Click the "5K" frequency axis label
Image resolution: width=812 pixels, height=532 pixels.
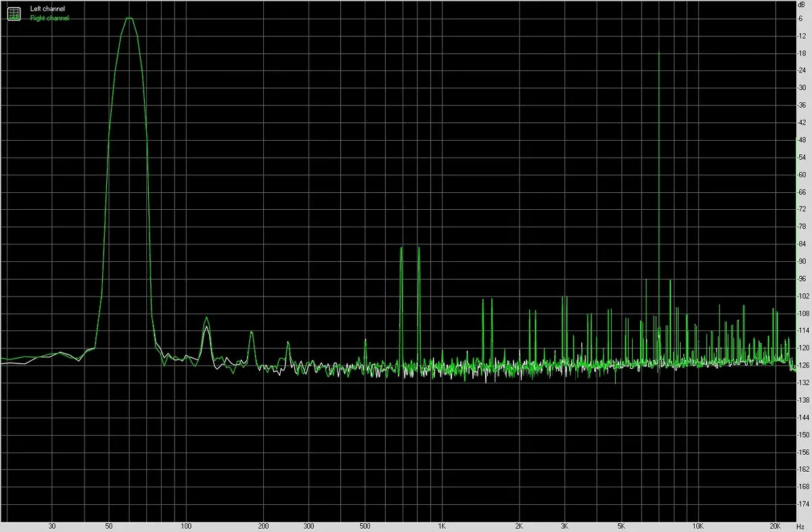point(621,526)
